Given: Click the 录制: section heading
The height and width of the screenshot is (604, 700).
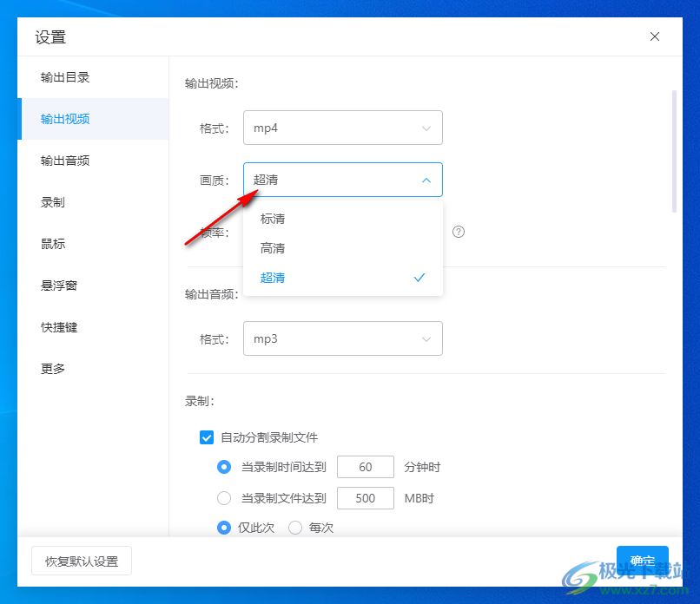Looking at the screenshot, I should click(x=200, y=401).
